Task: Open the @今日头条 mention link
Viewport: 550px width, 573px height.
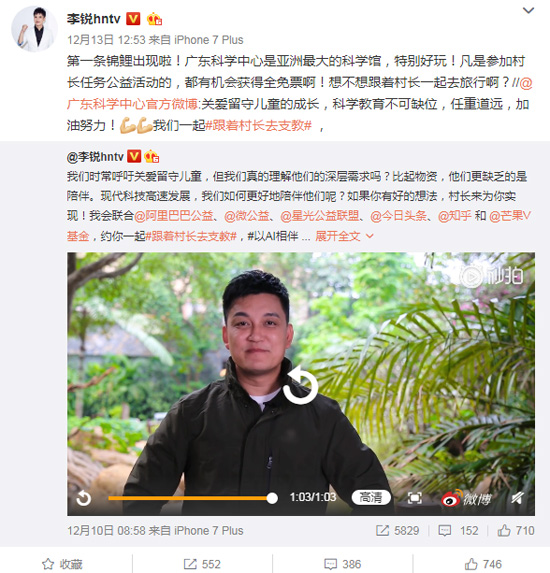Action: (398, 216)
